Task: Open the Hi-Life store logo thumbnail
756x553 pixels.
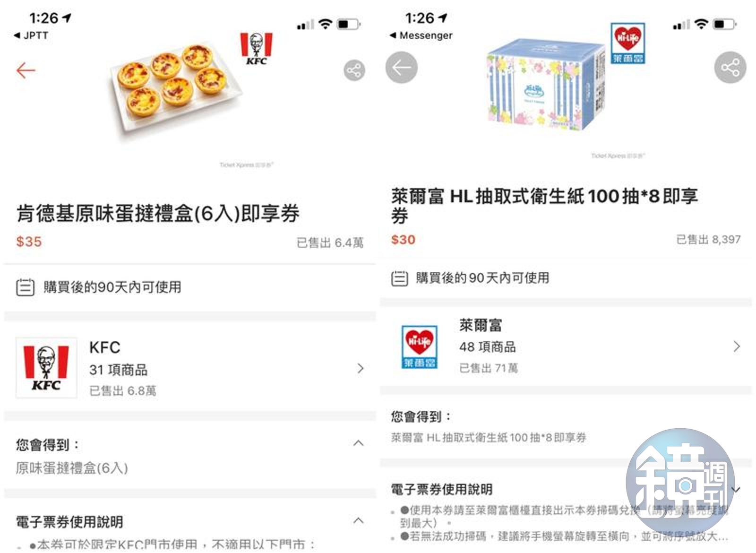Action: coord(419,346)
